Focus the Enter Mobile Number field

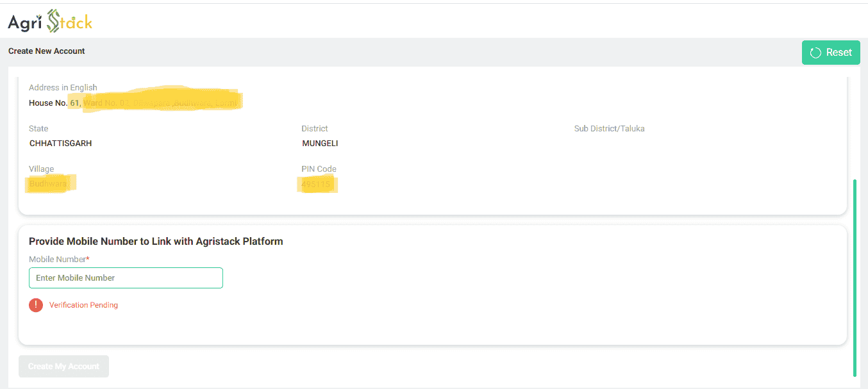(126, 278)
